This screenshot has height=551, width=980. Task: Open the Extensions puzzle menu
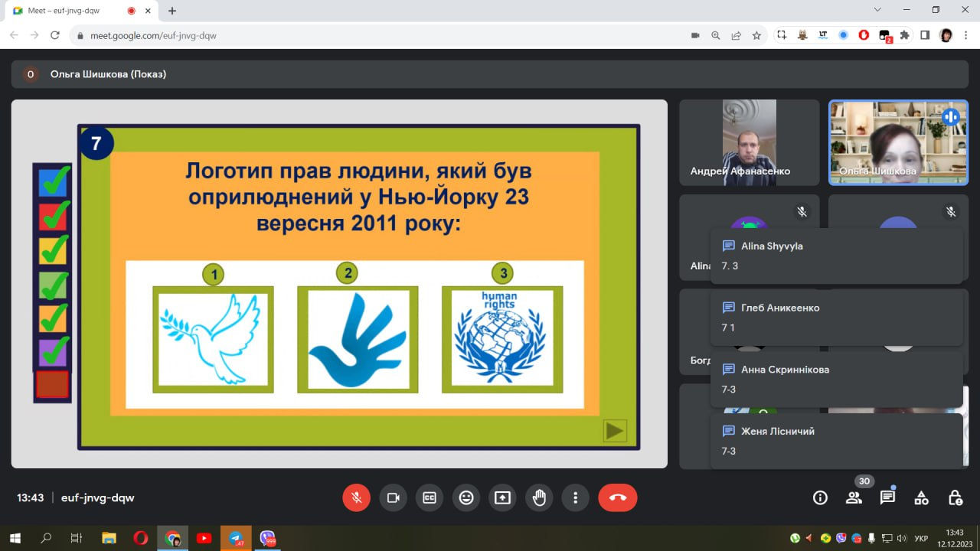point(905,35)
